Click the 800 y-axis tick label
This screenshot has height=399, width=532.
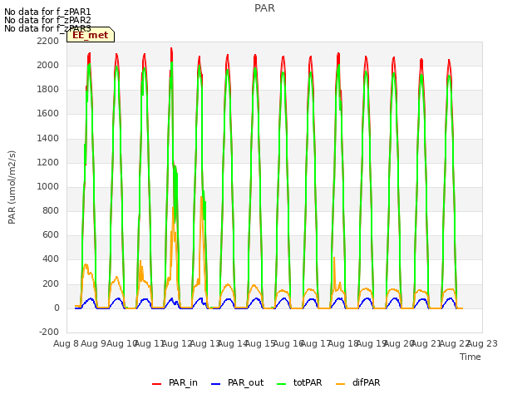[51, 210]
